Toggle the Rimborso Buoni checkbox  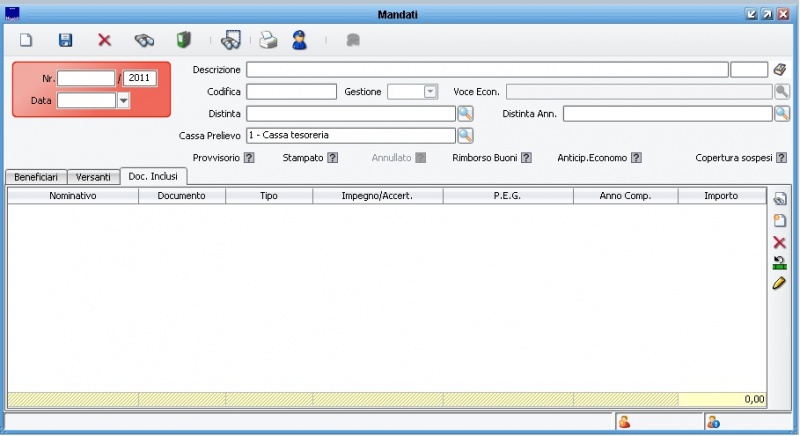pyautogui.click(x=526, y=157)
